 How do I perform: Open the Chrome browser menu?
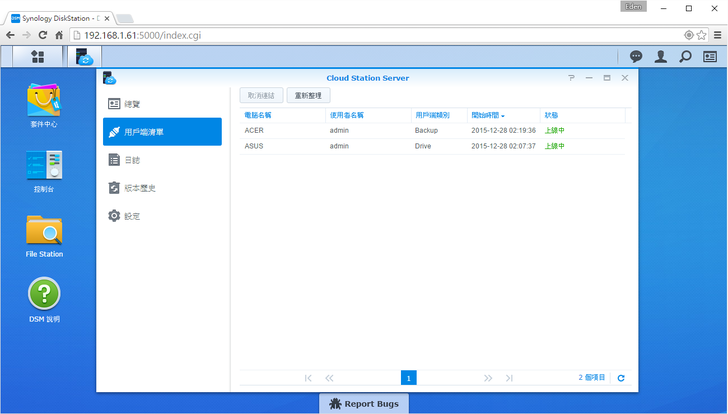[715, 35]
